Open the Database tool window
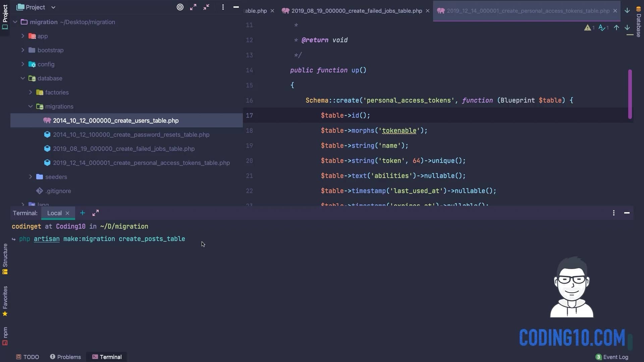The image size is (644, 362). (x=639, y=22)
